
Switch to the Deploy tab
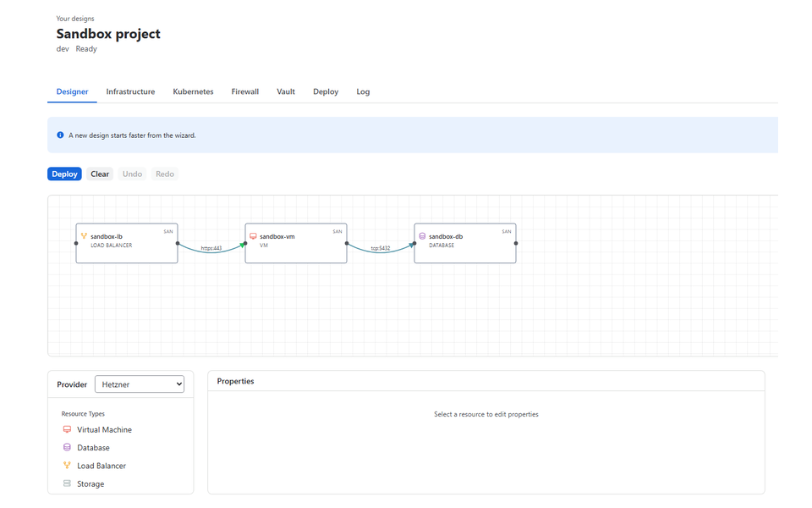(326, 91)
